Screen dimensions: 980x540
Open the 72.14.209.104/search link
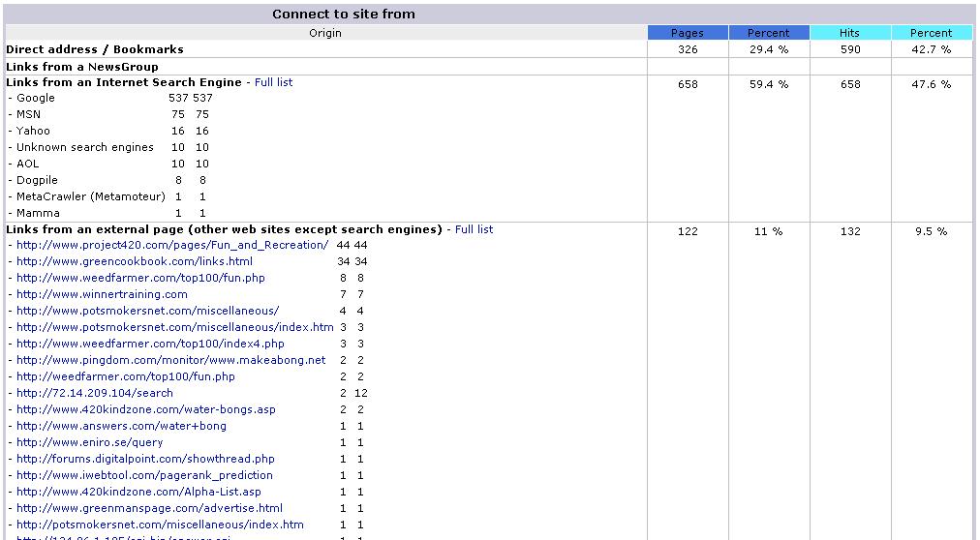(x=94, y=393)
